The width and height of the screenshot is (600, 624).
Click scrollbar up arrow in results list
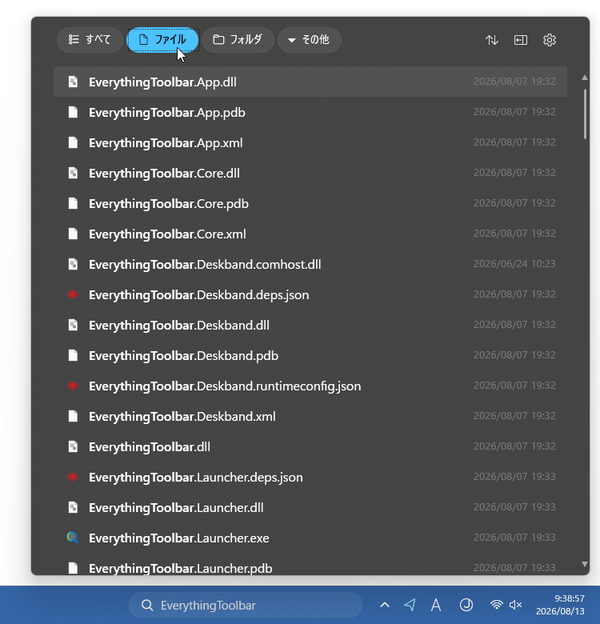coord(584,78)
